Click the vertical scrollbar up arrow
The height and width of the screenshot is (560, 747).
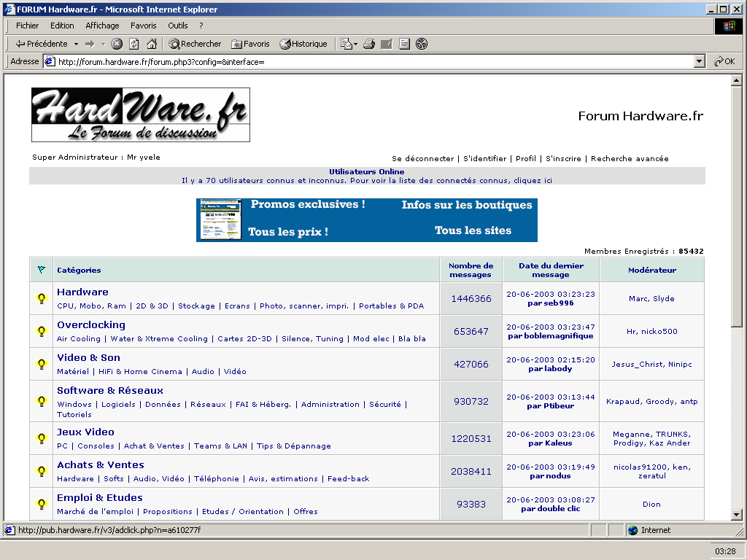click(x=737, y=80)
